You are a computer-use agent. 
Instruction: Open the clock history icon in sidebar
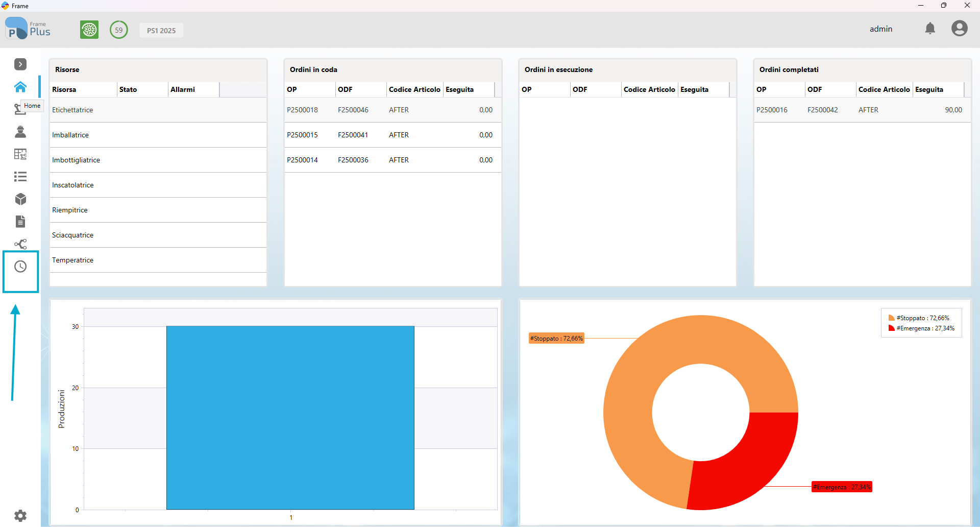20,267
